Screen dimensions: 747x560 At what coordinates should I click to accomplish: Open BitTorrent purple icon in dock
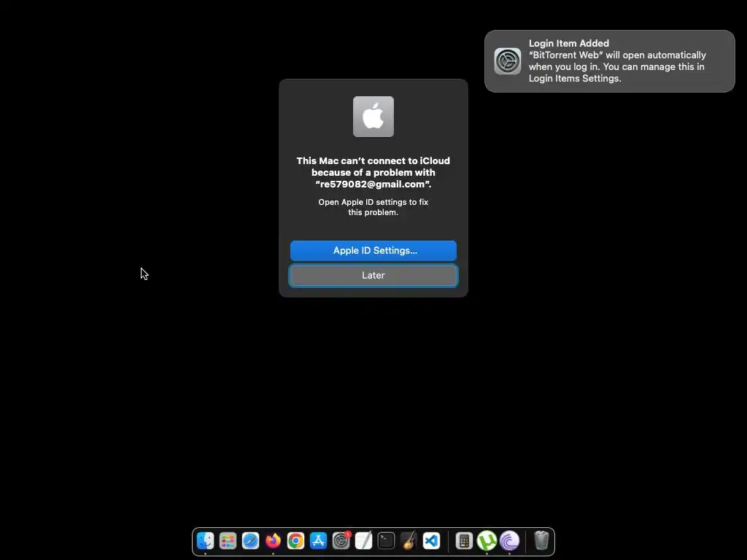(x=509, y=540)
